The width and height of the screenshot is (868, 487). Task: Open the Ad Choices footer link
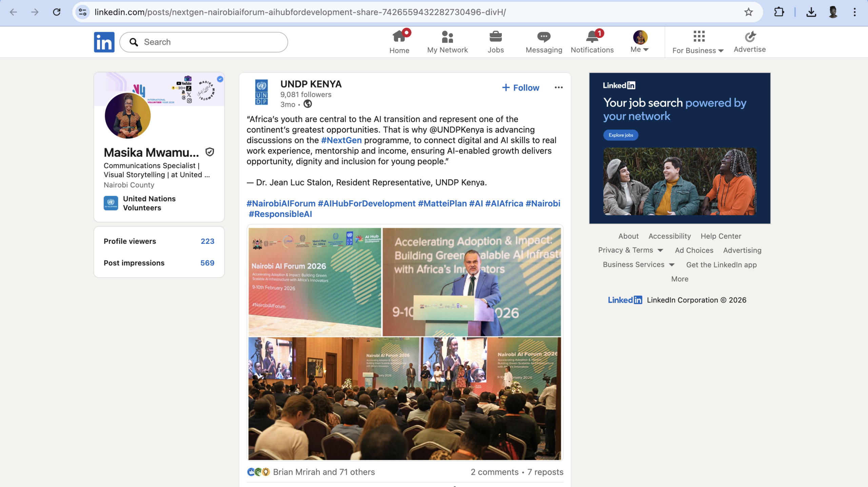pos(694,250)
